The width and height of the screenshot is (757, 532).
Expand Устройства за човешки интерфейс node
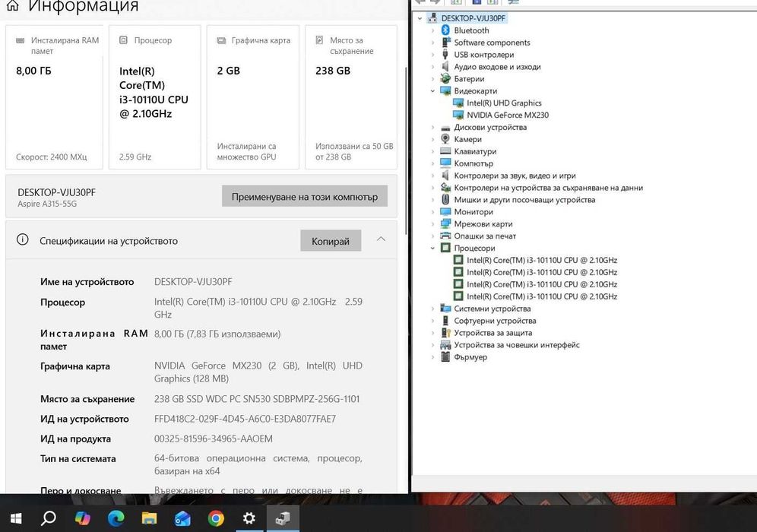point(432,345)
